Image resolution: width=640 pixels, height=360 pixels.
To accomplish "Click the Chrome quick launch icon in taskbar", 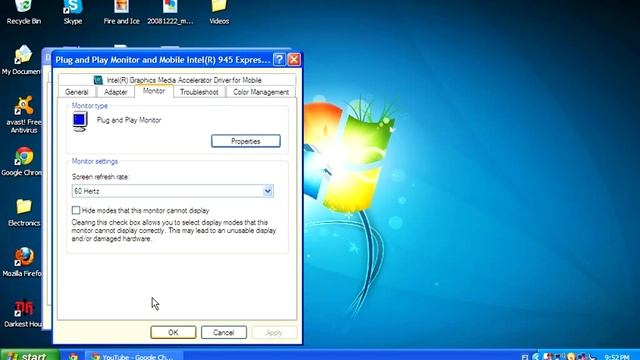I will click(73, 356).
